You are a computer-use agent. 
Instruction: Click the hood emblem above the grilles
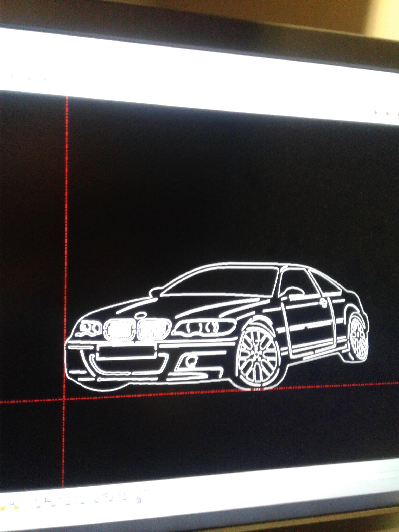pos(140,315)
